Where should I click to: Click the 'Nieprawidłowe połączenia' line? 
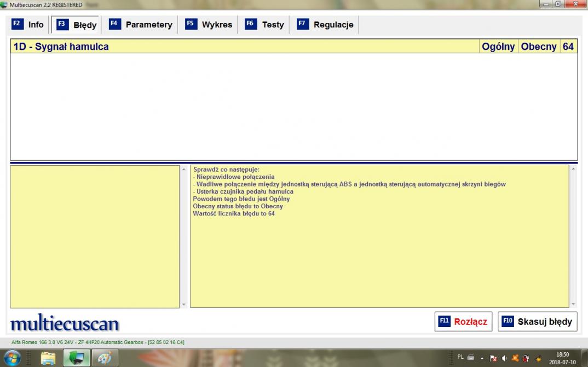[234, 177]
